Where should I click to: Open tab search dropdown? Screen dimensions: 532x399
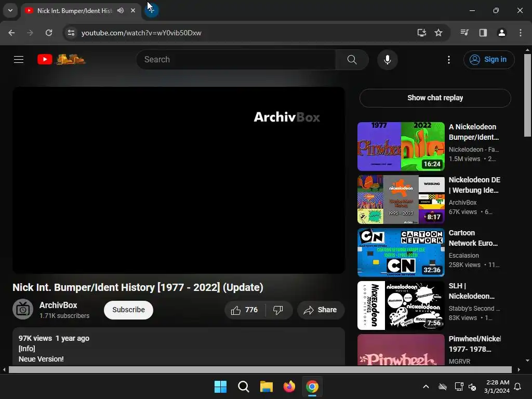10,10
